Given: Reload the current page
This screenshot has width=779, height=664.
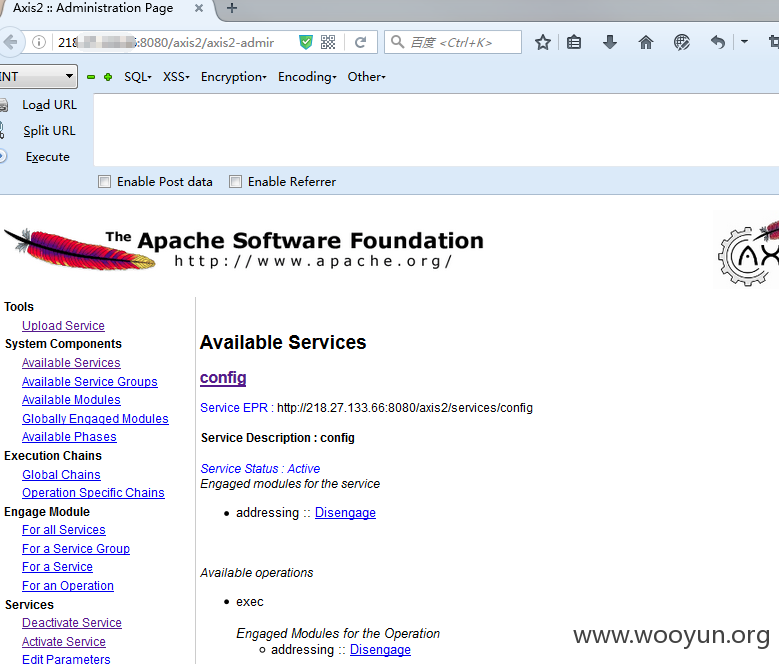Looking at the screenshot, I should [x=361, y=42].
